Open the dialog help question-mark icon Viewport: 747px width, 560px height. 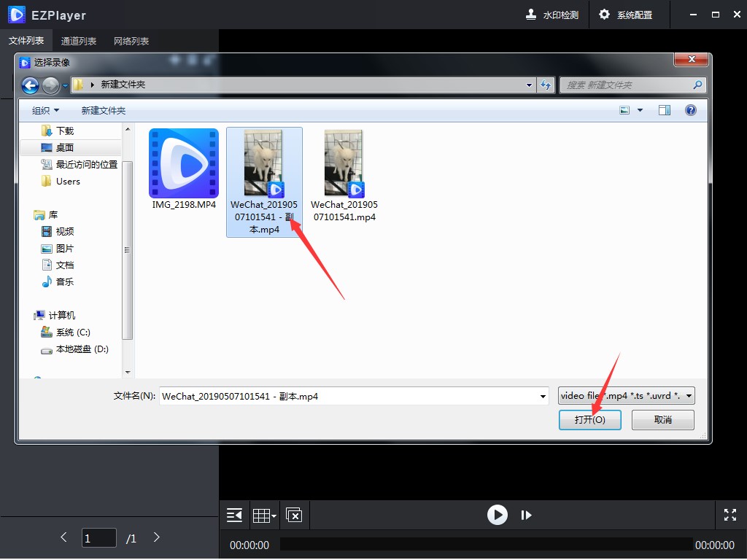click(x=690, y=111)
